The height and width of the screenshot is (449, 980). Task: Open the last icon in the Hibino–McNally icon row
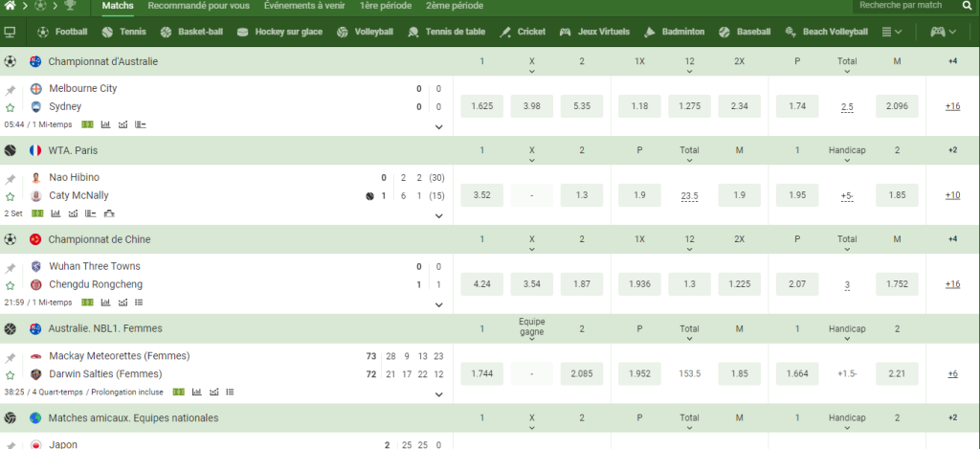[109, 213]
